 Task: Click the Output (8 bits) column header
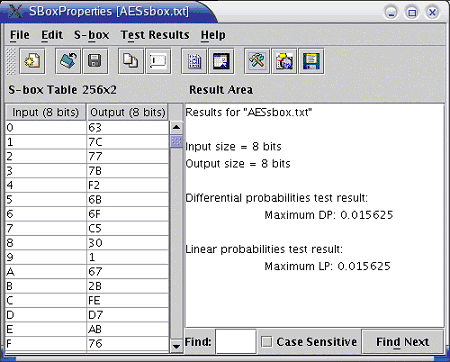point(128,112)
